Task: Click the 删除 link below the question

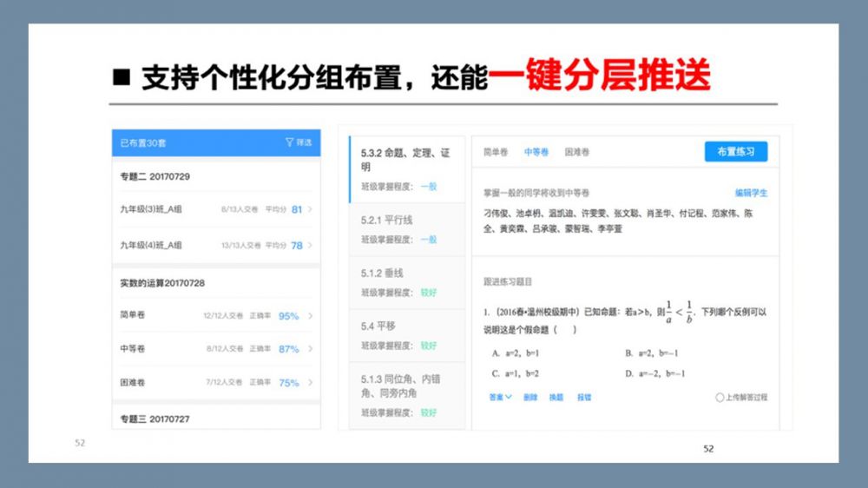Action: click(529, 398)
